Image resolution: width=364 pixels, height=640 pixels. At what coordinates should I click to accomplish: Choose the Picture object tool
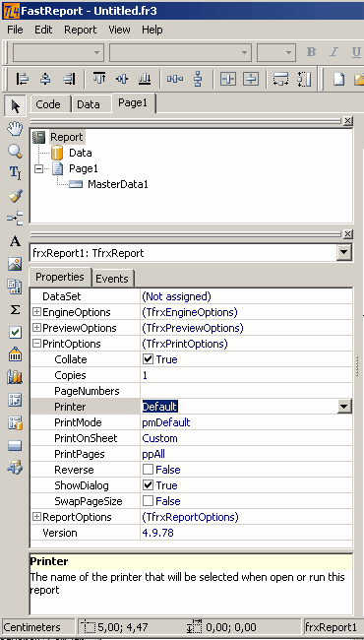[x=15, y=264]
